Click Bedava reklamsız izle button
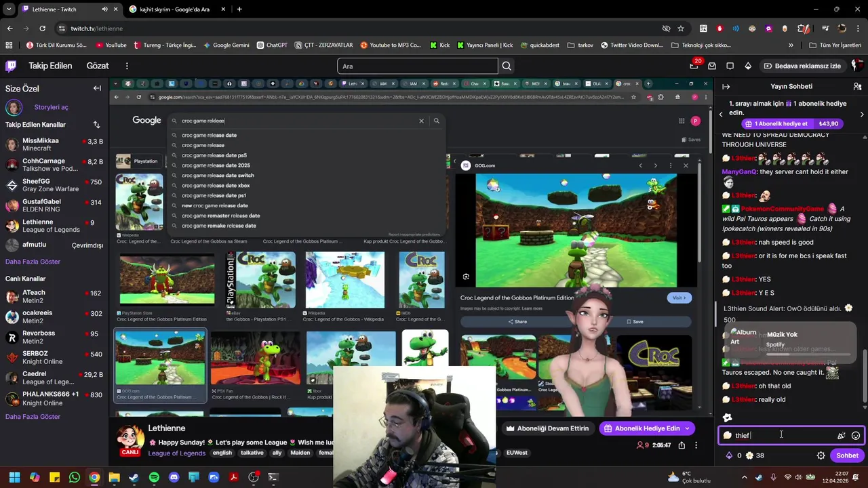This screenshot has height=488, width=868. point(802,66)
